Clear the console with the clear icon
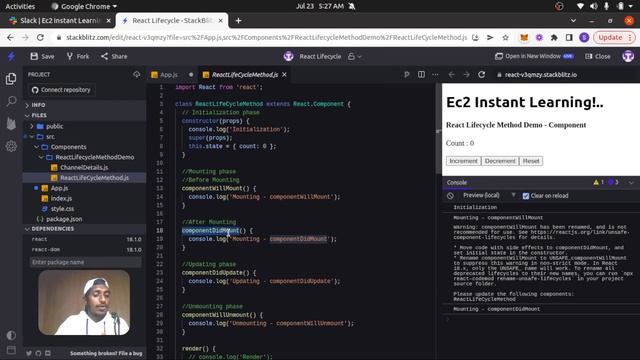Screen dimensions: 640x360 tap(450, 196)
